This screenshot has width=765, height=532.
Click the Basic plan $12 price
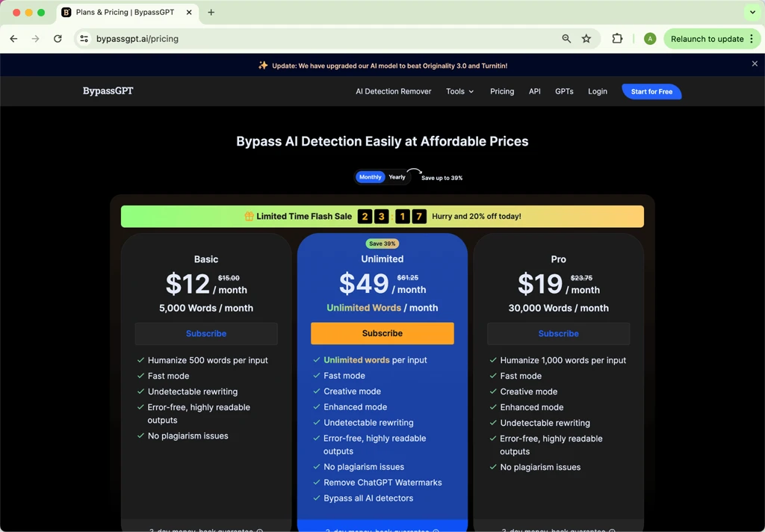(x=188, y=284)
